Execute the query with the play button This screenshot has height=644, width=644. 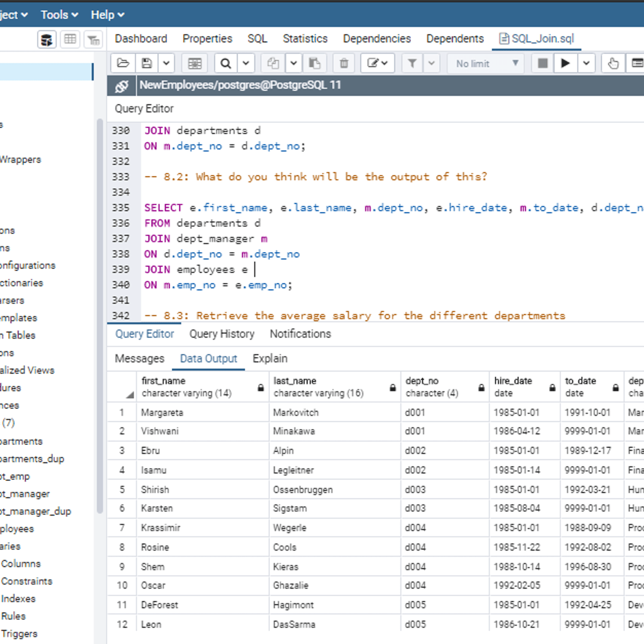pos(565,63)
